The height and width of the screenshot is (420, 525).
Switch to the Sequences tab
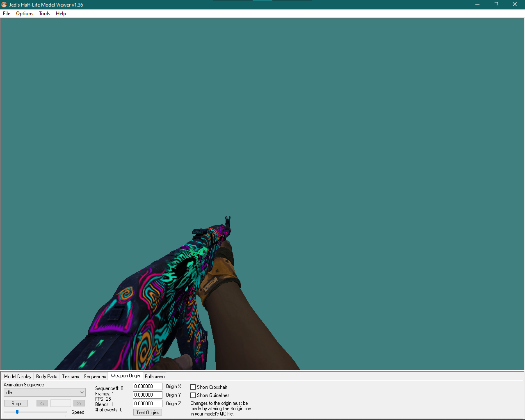point(95,377)
